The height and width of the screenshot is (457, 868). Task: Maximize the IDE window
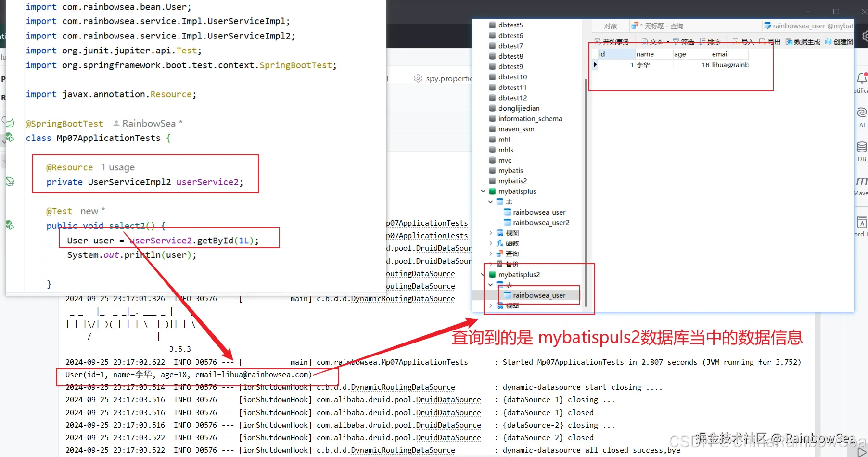click(836, 12)
